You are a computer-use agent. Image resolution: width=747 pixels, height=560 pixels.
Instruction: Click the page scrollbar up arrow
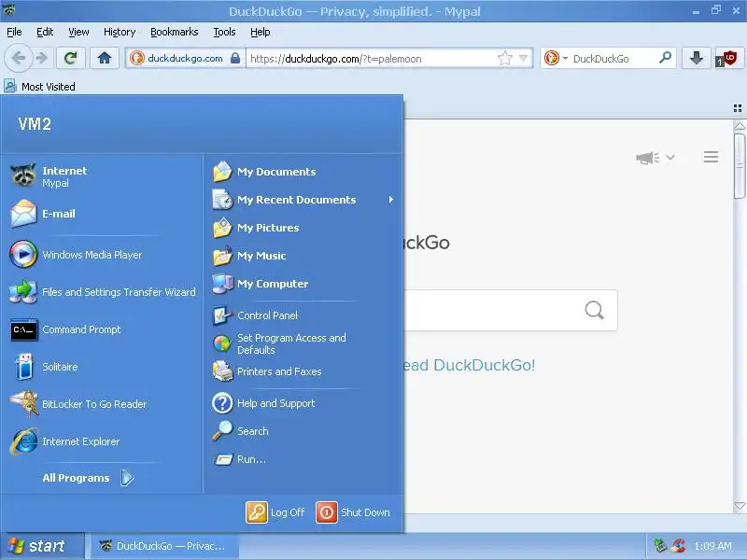click(x=740, y=126)
